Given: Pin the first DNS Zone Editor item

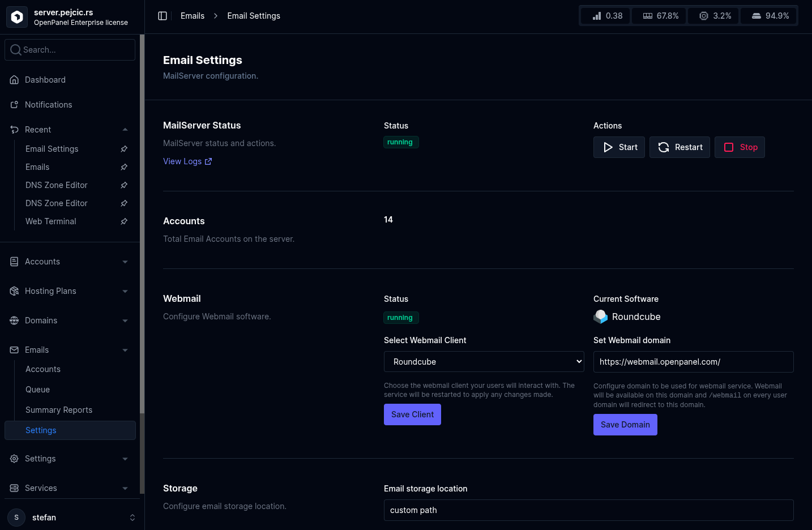Looking at the screenshot, I should click(x=124, y=185).
